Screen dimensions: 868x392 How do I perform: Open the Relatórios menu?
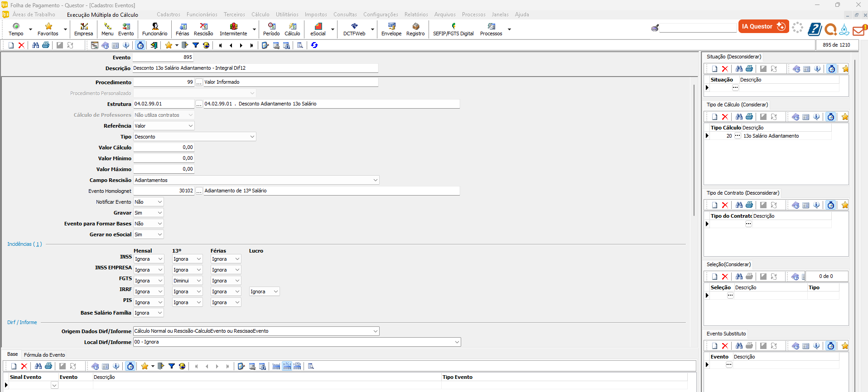click(x=416, y=14)
